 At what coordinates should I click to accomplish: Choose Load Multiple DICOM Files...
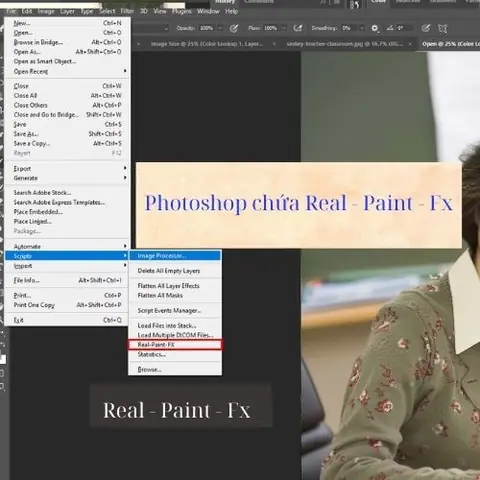click(175, 335)
